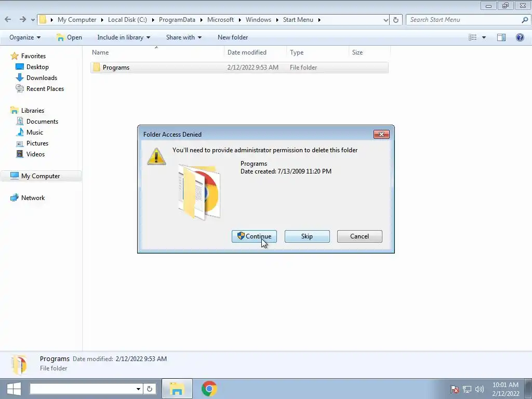Open Videos library
This screenshot has height=399, width=532.
click(x=35, y=154)
